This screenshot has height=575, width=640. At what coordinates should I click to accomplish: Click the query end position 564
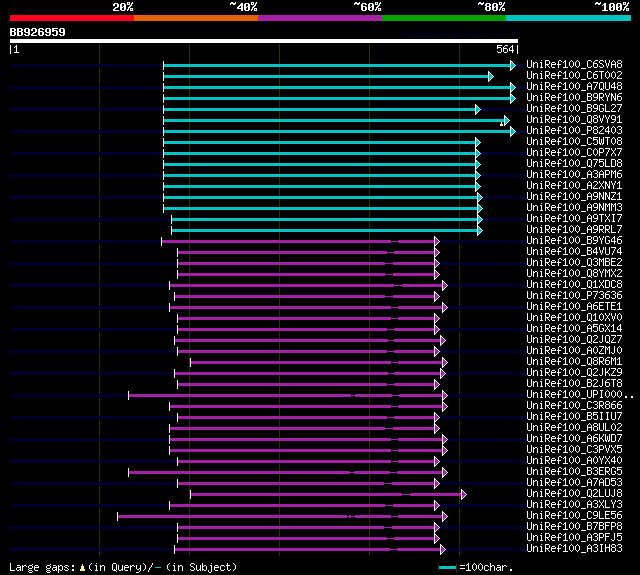[x=505, y=49]
